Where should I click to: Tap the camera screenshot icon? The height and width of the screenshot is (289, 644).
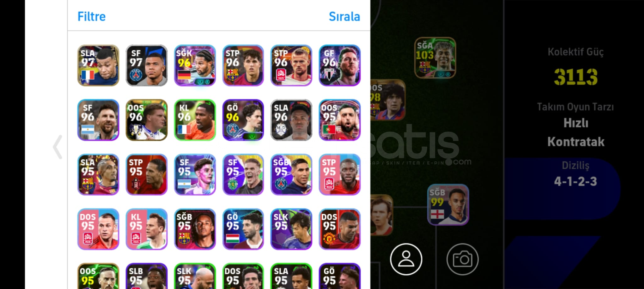pos(463,259)
